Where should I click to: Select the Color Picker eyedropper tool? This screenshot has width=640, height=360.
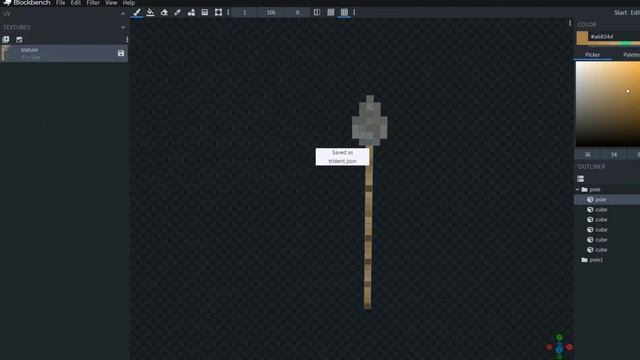coord(178,12)
